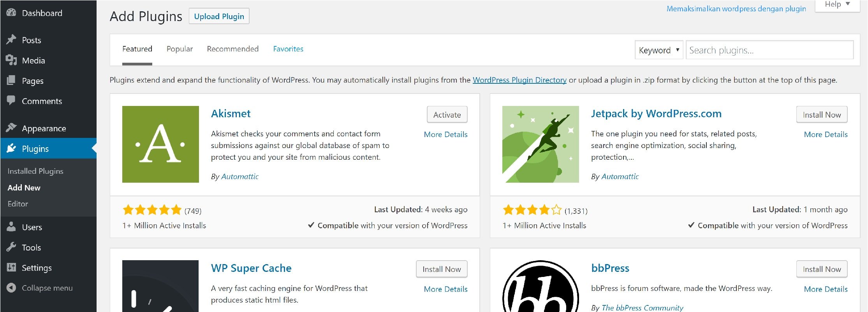The width and height of the screenshot is (868, 312).
Task: Open the Posts menu label
Action: [x=32, y=40]
